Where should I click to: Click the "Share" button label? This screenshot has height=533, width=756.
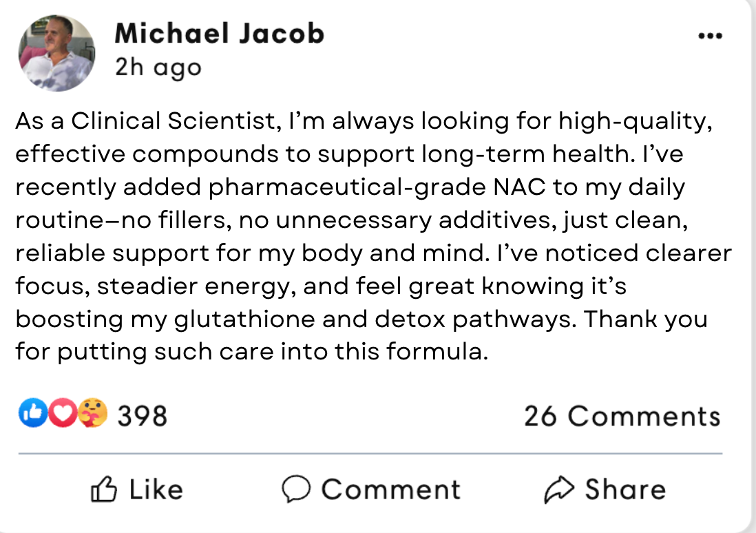pos(625,490)
